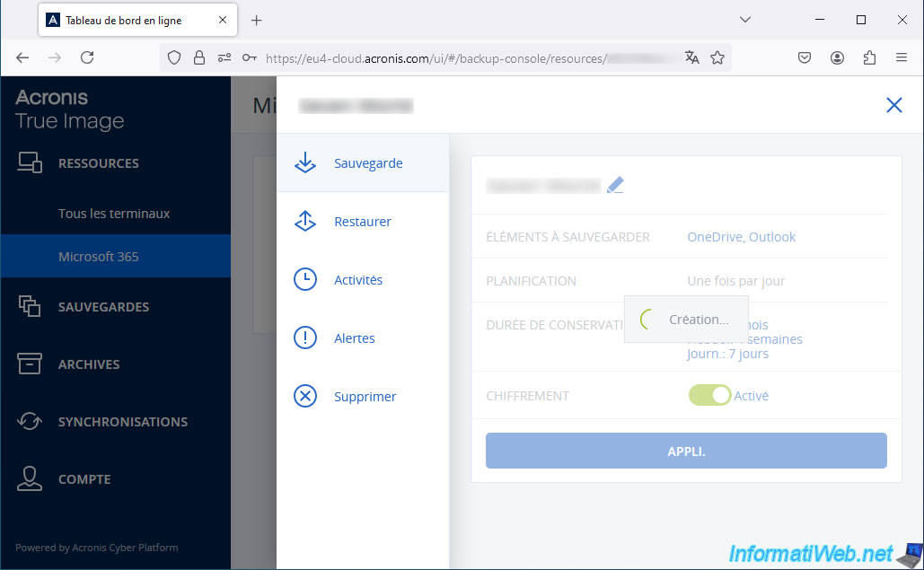924x570 pixels.
Task: Click the Ressources devices icon
Action: tap(30, 162)
